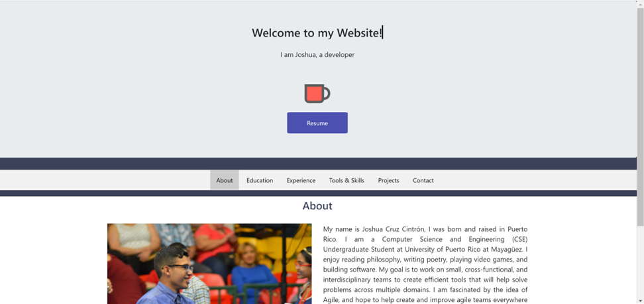The image size is (644, 304).
Task: Go to the Education section
Action: [x=260, y=180]
